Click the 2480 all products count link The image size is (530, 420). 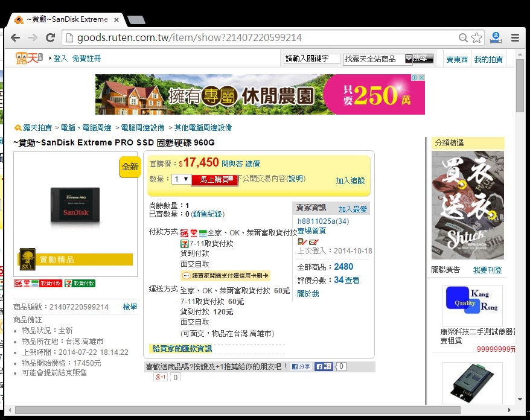pos(343,267)
